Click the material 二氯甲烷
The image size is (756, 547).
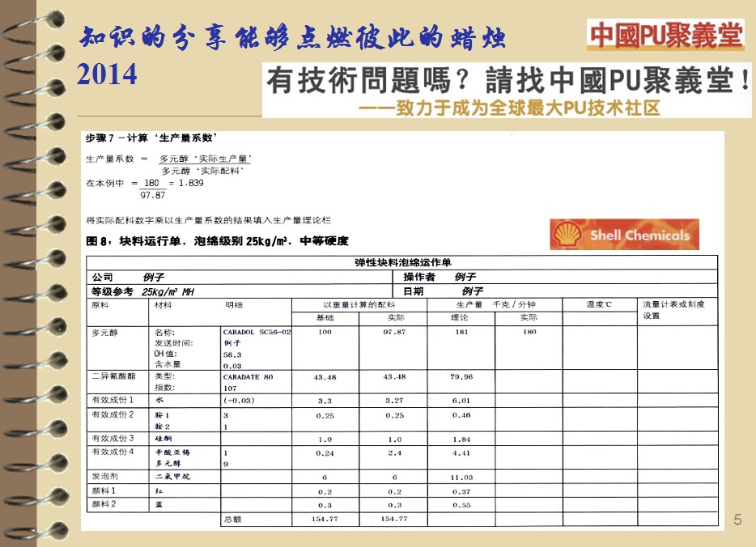172,476
